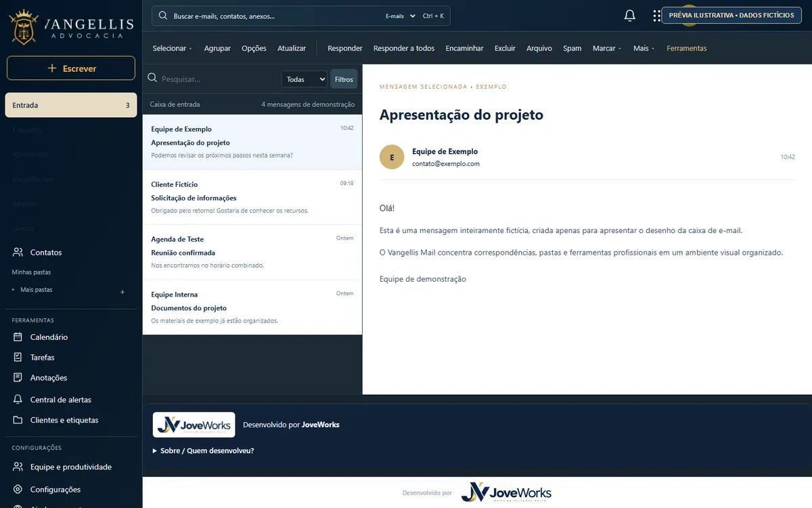Focus the Buscar e-mails search bar

[301, 16]
